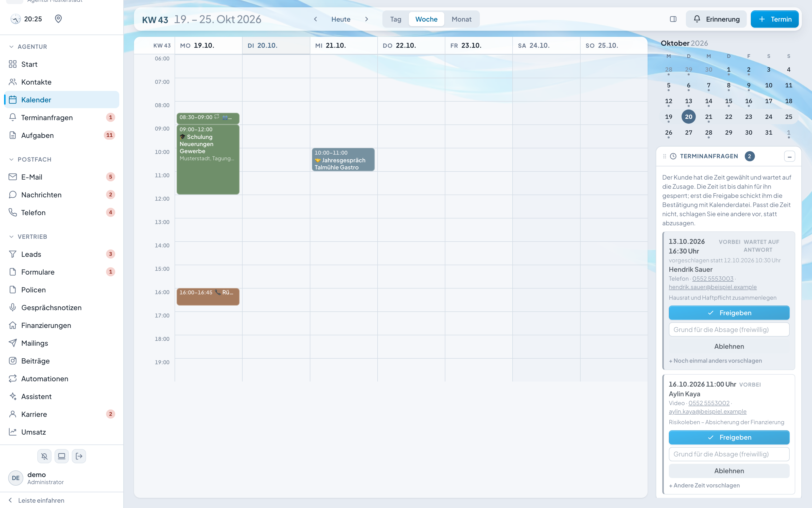Open Nachrichten in the sidebar
The height and width of the screenshot is (508, 812).
click(x=62, y=195)
